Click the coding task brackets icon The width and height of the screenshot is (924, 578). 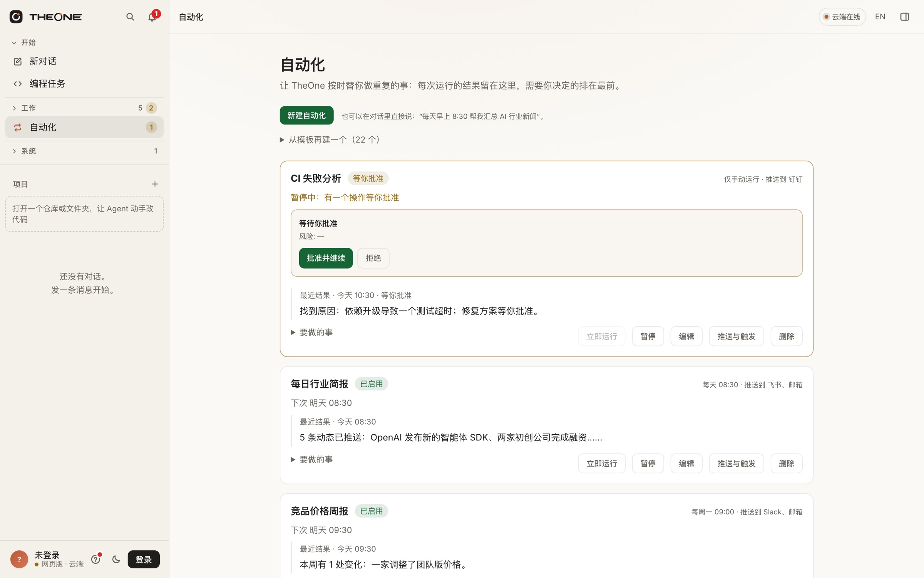18,84
